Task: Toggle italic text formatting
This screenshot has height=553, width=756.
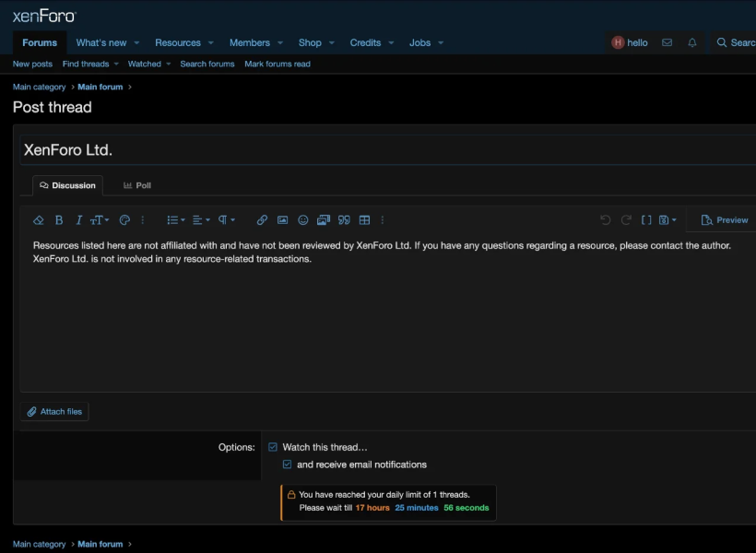Action: (x=79, y=220)
